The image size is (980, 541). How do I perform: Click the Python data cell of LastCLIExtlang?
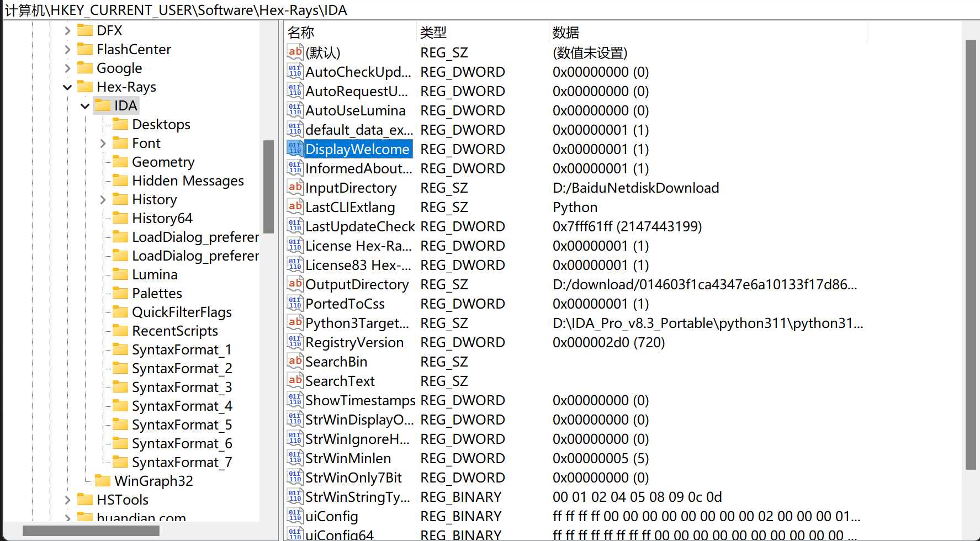coord(575,207)
